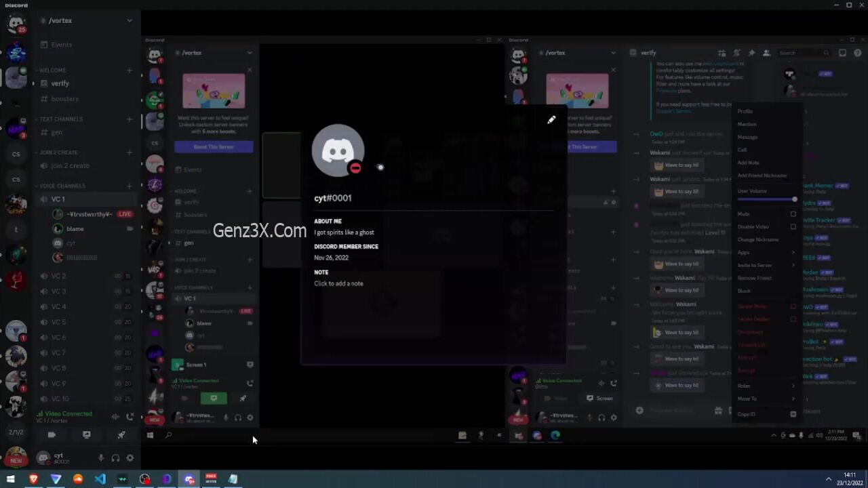Open SoundCloud from the bottom taskbar
The width and height of the screenshot is (868, 488).
pyautogui.click(x=78, y=479)
